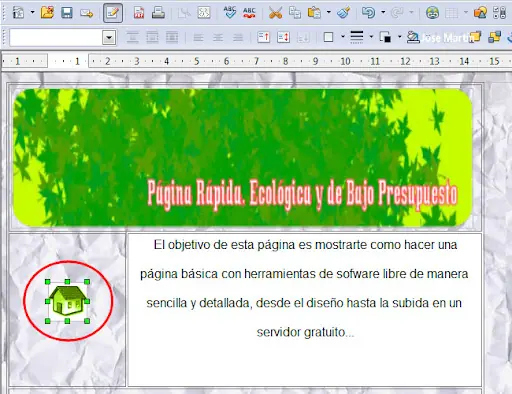Click the Line Style icon

pyautogui.click(x=357, y=37)
